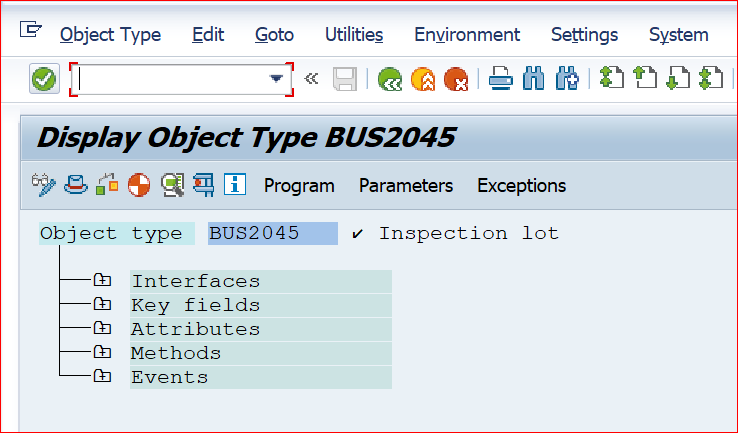Click the Program button
Viewport: 738px width, 433px height.
pos(299,185)
